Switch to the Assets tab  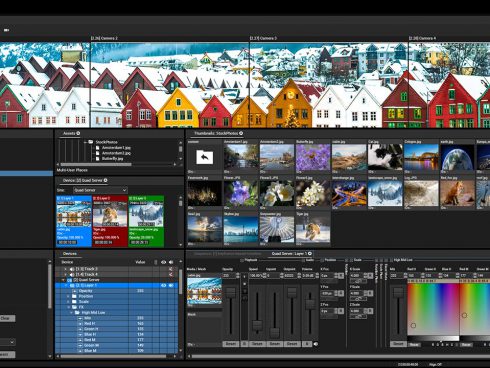pos(70,133)
